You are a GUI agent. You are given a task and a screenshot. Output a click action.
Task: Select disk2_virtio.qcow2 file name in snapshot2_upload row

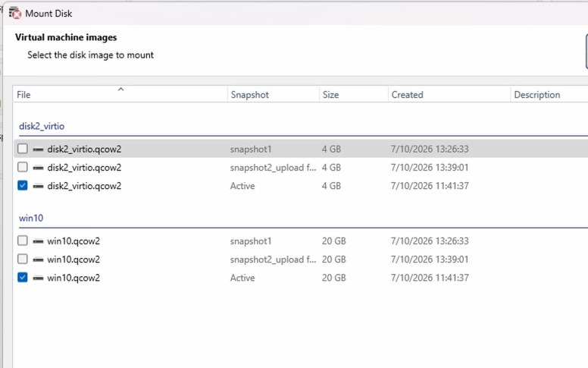point(84,168)
